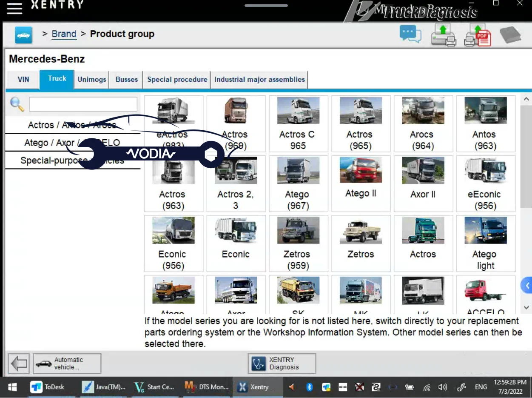Screen dimensions: 532x398
Task: Click the magnifier search icon
Action: tap(17, 104)
